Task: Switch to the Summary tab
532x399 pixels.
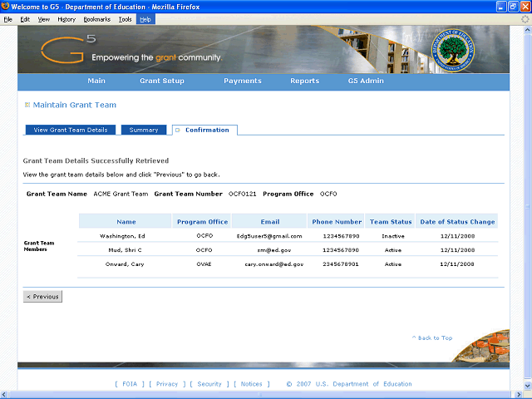Action: click(144, 131)
